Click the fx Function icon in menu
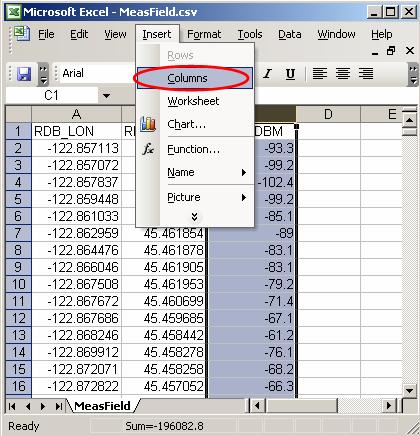420x436 pixels. pyautogui.click(x=148, y=149)
